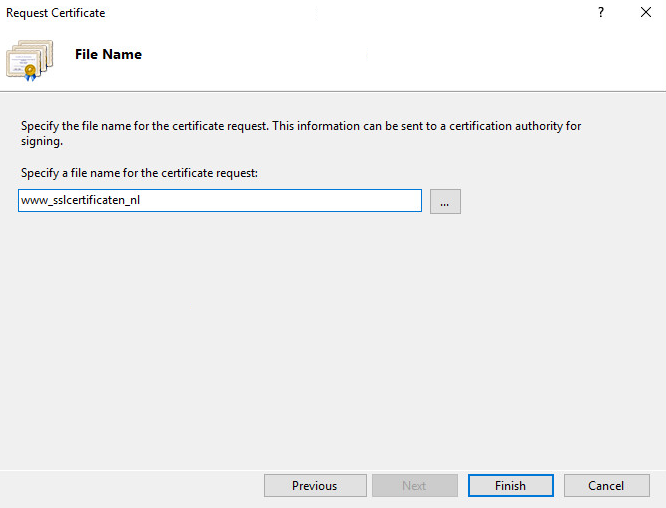Click empty space right of file name text

(300, 201)
